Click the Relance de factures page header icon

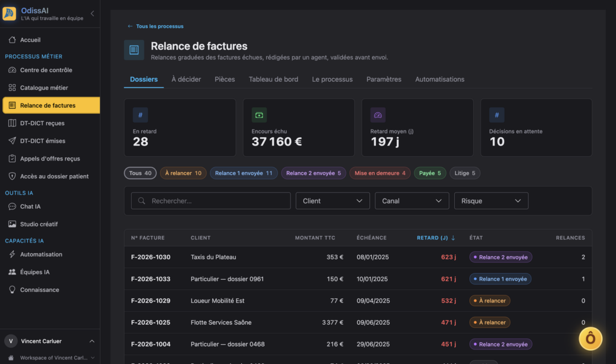click(x=134, y=50)
